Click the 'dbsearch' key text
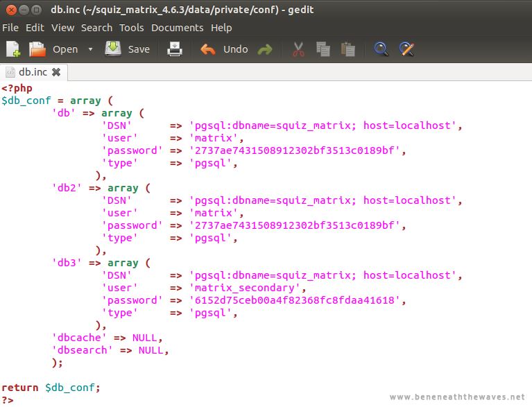The height and width of the screenshot is (407, 532). (83, 350)
